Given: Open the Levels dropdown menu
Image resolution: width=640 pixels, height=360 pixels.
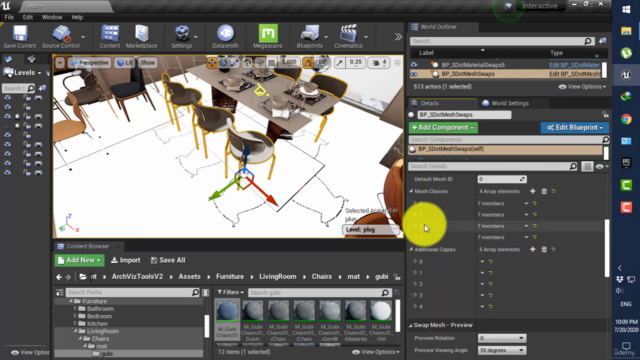Looking at the screenshot, I should [x=24, y=73].
